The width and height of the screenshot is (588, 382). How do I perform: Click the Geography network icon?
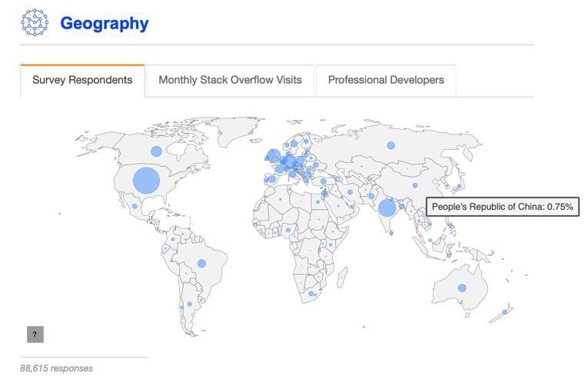(35, 23)
